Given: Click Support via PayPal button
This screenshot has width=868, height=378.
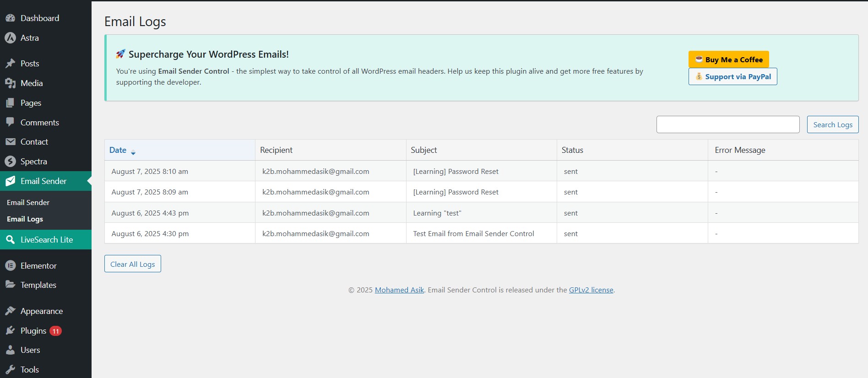Looking at the screenshot, I should (x=733, y=76).
